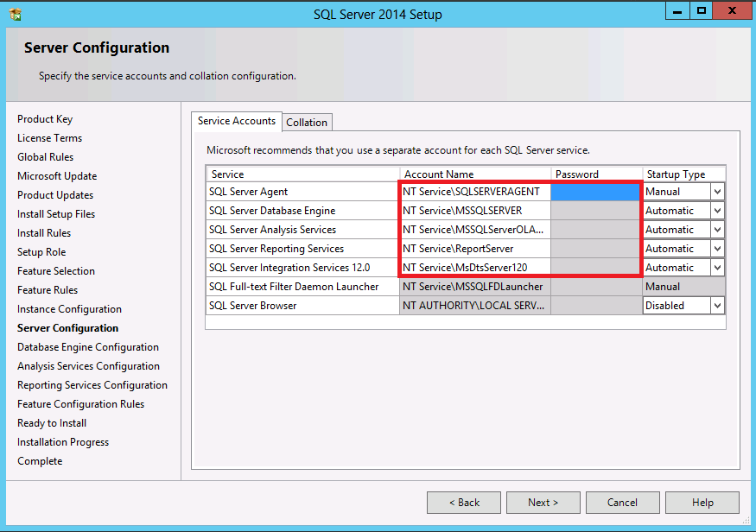Screen dimensions: 756x532
Task: Click Installation Progress step
Action: click(x=63, y=442)
